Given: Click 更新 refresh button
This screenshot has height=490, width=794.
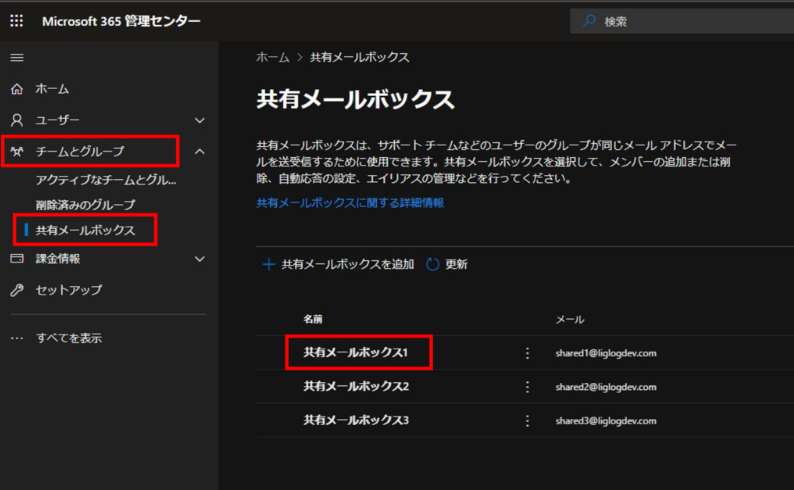Looking at the screenshot, I should (x=447, y=264).
